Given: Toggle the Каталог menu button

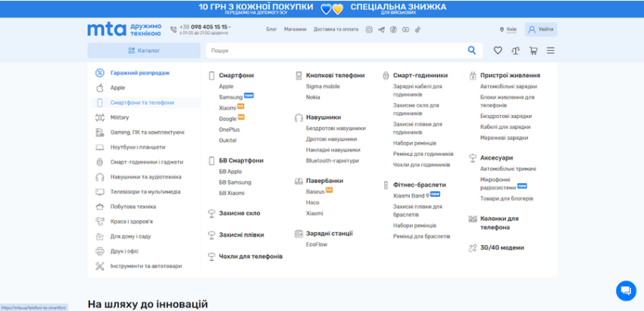Looking at the screenshot, I should pyautogui.click(x=144, y=51).
